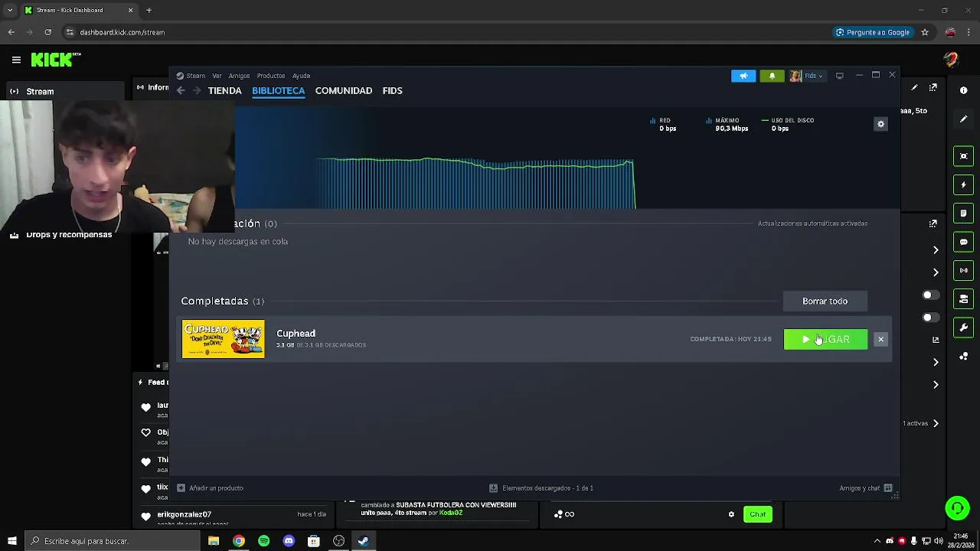The image size is (980, 551).
Task: Open new Chrome tab with plus
Action: click(x=149, y=10)
